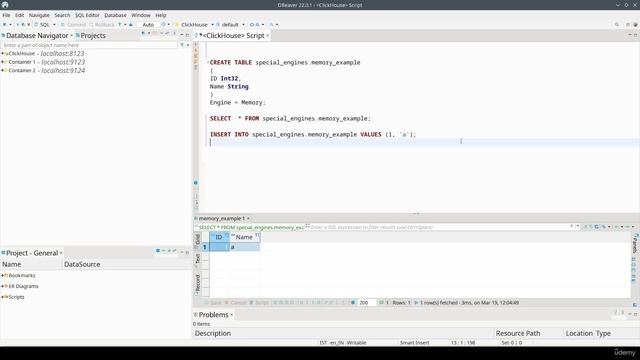Click the toolbar search magnifier icon
This screenshot has width=640, height=360.
(617, 24)
